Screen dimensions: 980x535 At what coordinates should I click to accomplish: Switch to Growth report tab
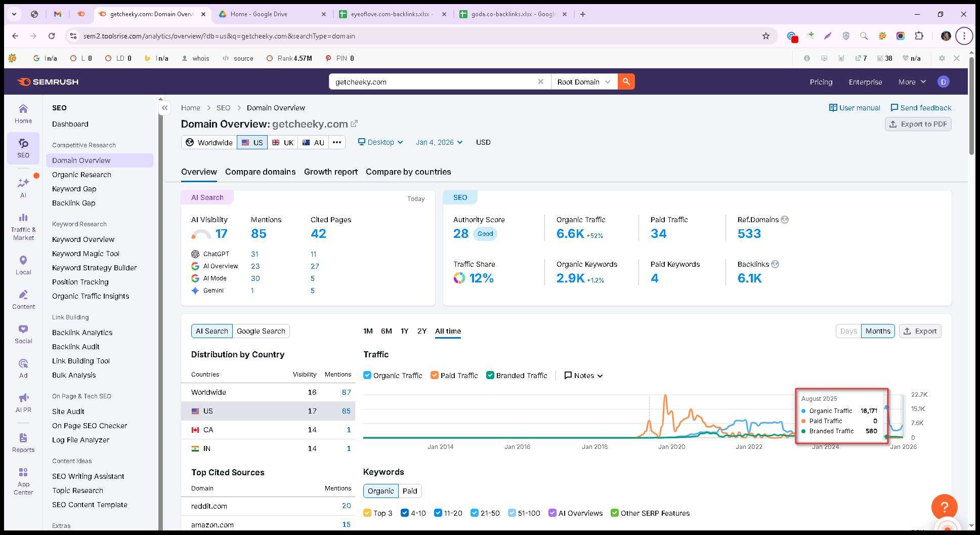click(x=331, y=172)
